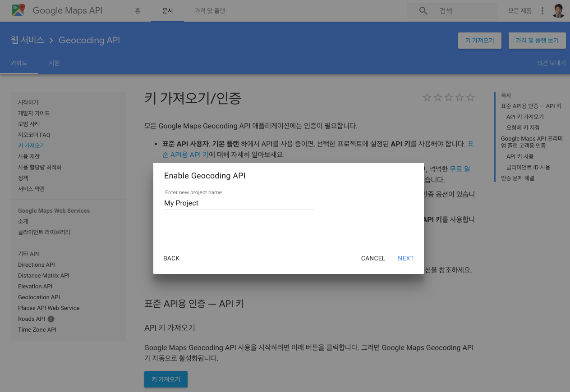The height and width of the screenshot is (392, 570).
Task: Open 개발자 가이드 in the sidebar
Action: pyautogui.click(x=34, y=113)
